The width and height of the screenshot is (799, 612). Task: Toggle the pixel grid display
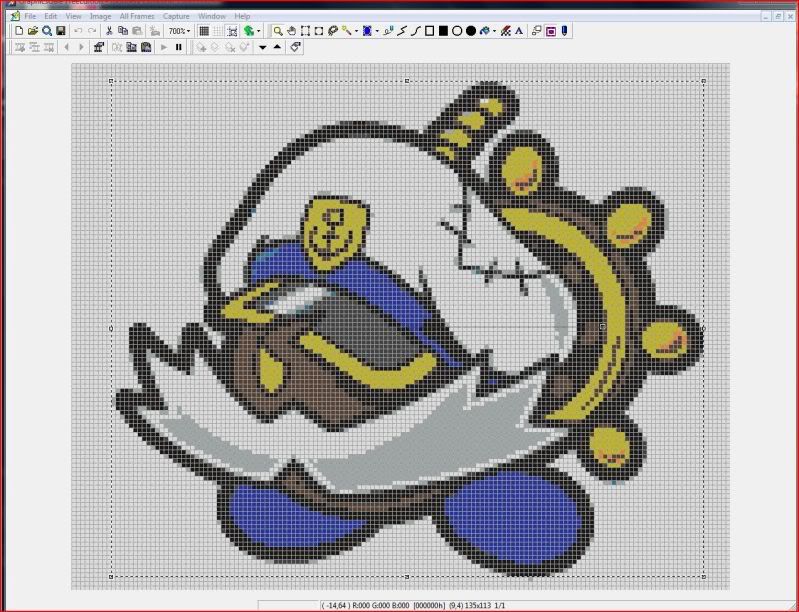tap(204, 31)
